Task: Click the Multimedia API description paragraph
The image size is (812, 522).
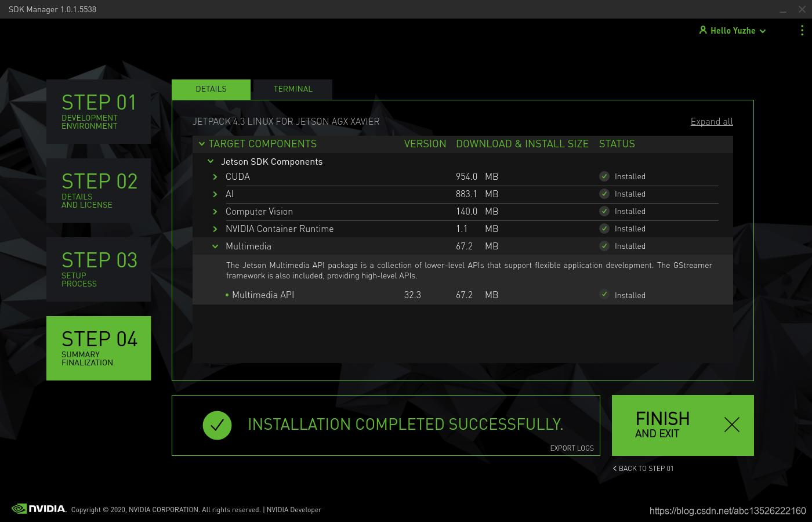Action: tap(469, 270)
